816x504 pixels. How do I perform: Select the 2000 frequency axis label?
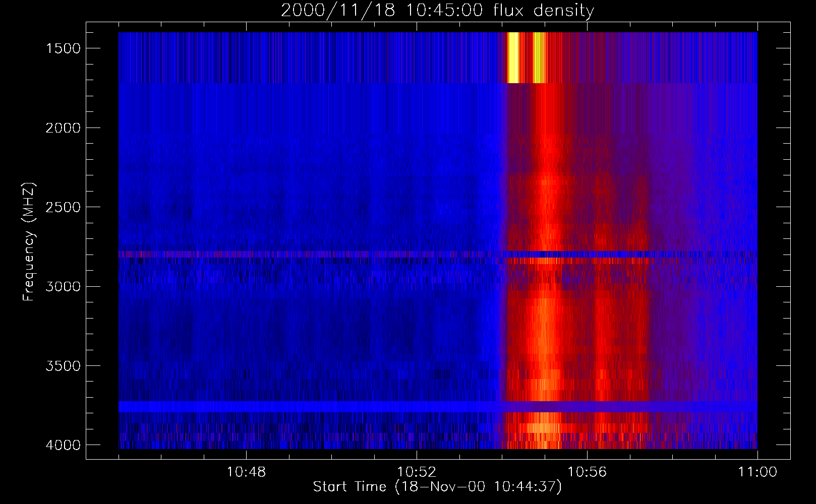point(63,128)
